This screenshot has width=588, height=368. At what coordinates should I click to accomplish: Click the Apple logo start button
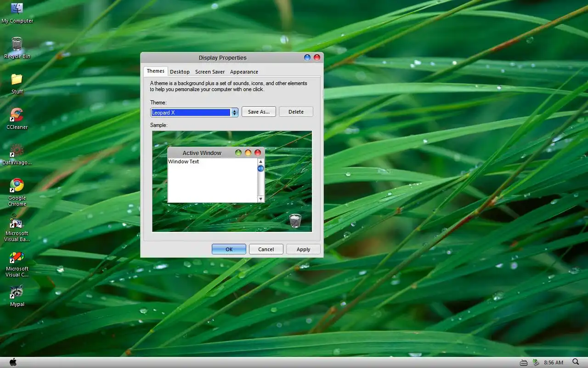coord(13,362)
